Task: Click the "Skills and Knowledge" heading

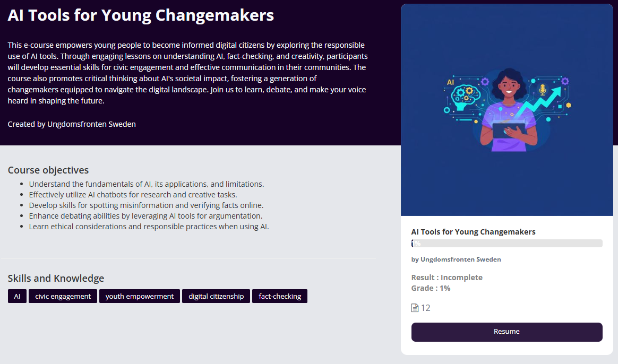Action: pos(56,279)
